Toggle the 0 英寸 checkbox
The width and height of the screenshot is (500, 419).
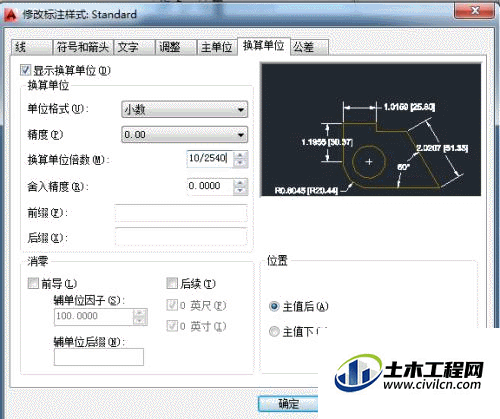pos(172,326)
